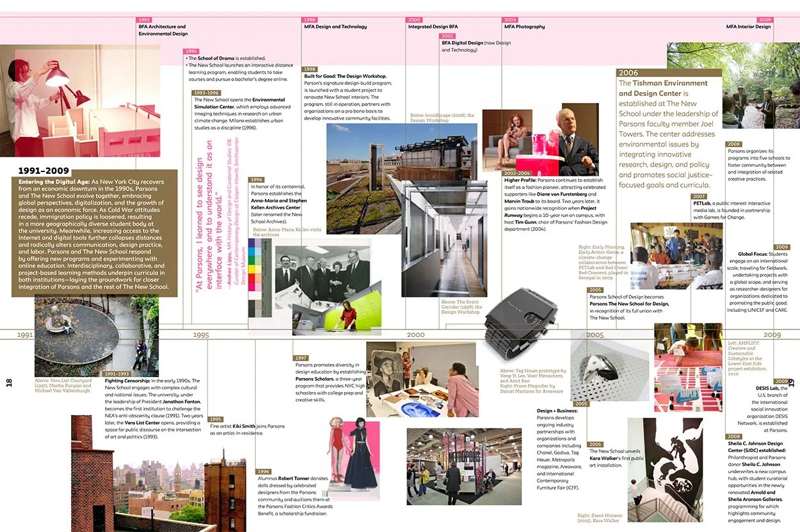Viewport: 800px width, 532px height.
Task: Select 'MFA Photography' label
Action: pos(524,27)
